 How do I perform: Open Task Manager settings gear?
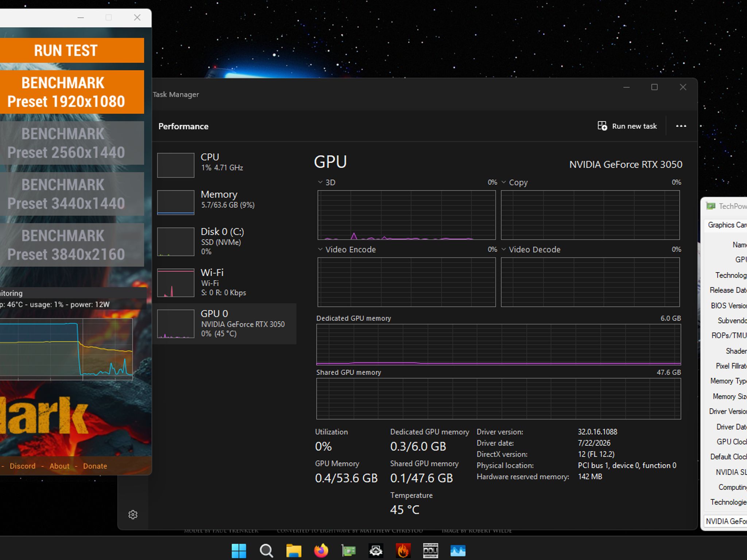point(133,514)
